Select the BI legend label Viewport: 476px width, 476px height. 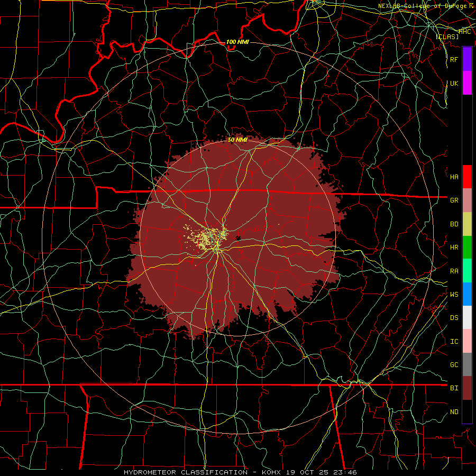point(454,388)
